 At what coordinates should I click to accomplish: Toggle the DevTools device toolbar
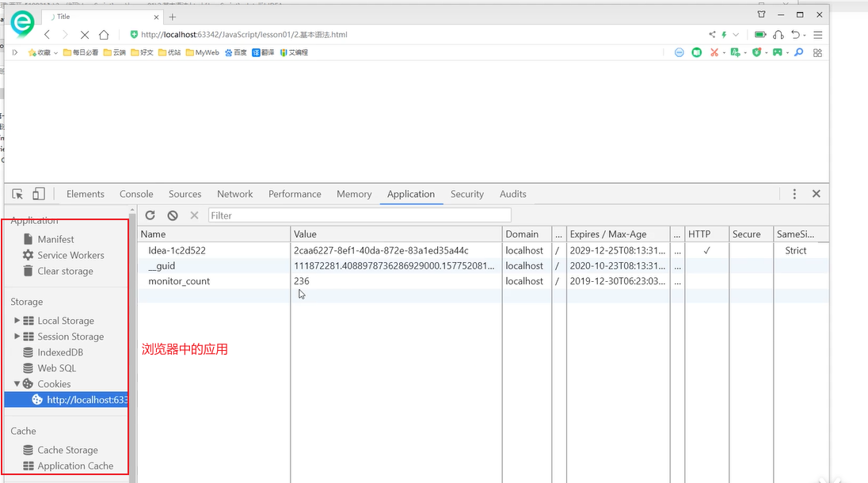pos(38,194)
